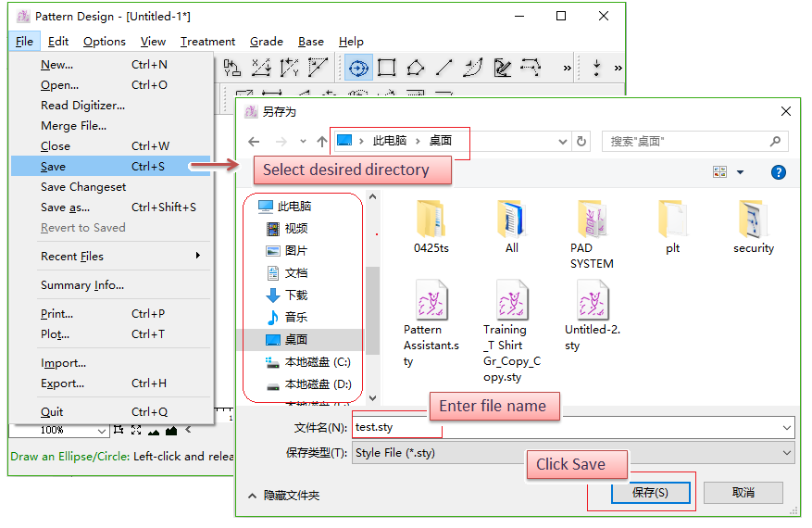Select the Rectangle drawing tool
Screen dimensions: 812x528
click(387, 68)
